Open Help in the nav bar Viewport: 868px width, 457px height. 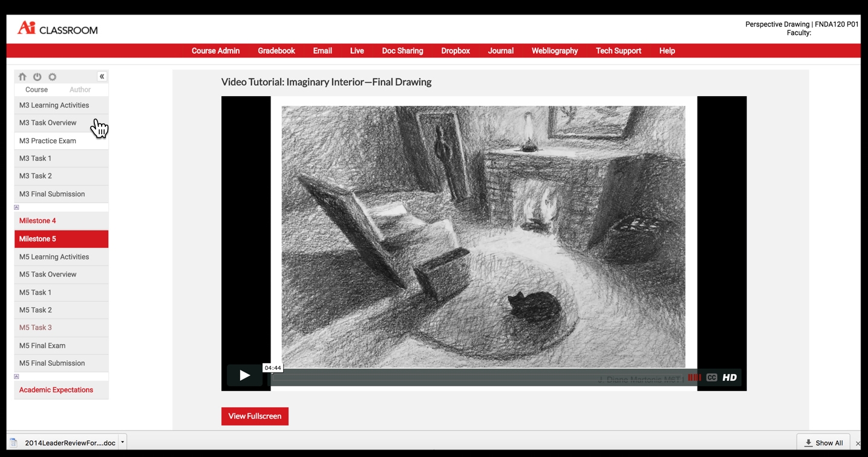click(x=667, y=51)
